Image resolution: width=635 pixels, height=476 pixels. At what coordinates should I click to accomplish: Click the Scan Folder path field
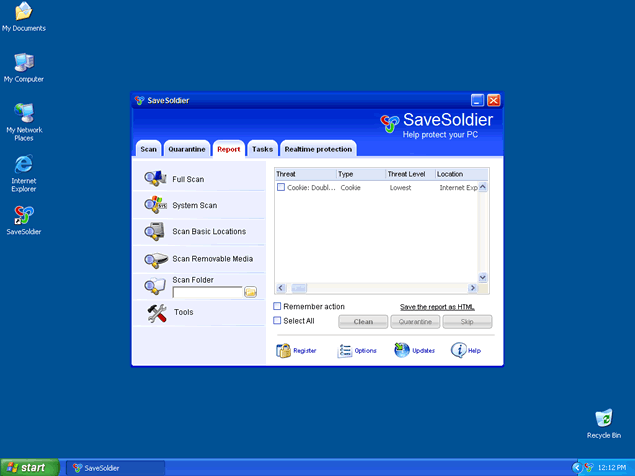pos(207,293)
